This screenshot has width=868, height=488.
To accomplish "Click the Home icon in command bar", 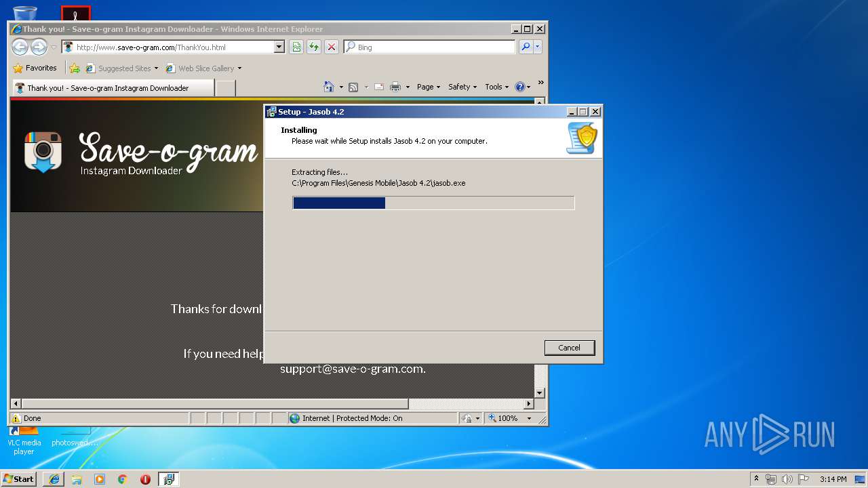I will [x=329, y=87].
